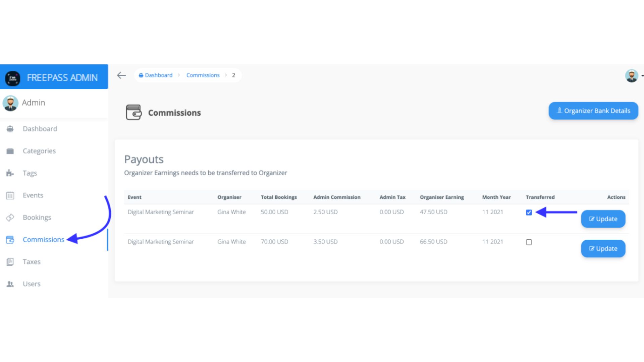Click the Admin avatar in the left panel
This screenshot has height=362, width=644.
click(x=10, y=103)
